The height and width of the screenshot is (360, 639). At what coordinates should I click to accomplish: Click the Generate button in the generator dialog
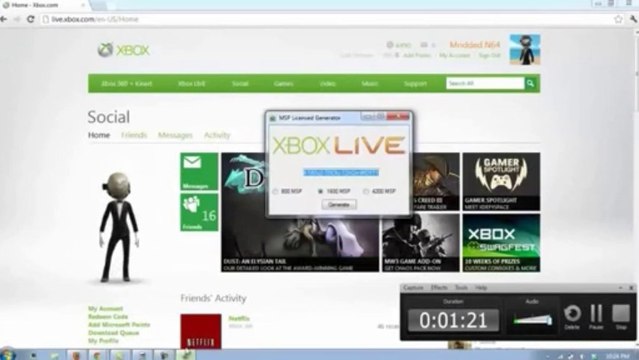tap(339, 205)
